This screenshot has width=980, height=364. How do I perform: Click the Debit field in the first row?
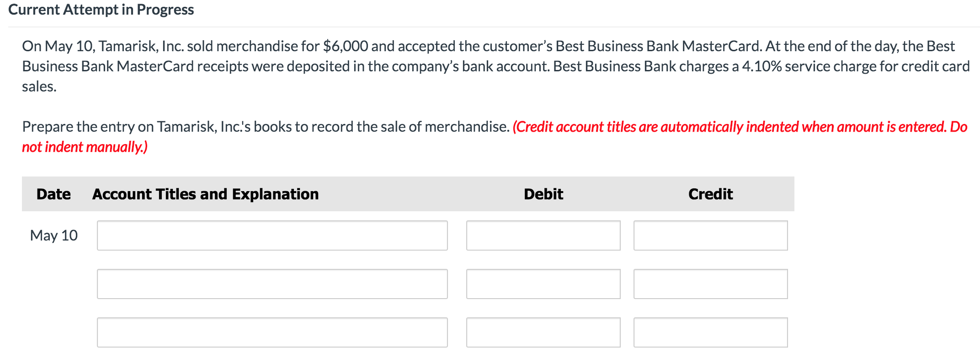(x=543, y=235)
